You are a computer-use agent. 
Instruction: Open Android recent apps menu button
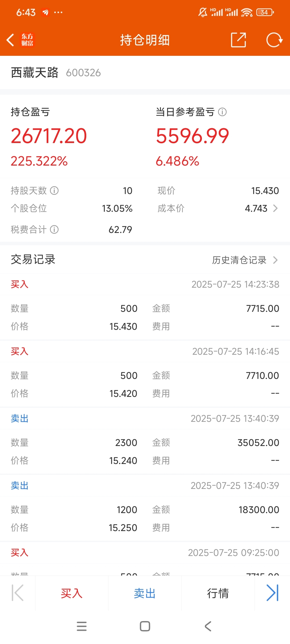tap(82, 626)
